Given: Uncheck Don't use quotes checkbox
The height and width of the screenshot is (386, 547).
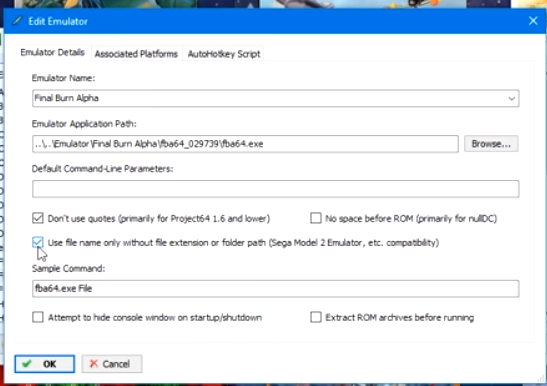Looking at the screenshot, I should coord(38,218).
